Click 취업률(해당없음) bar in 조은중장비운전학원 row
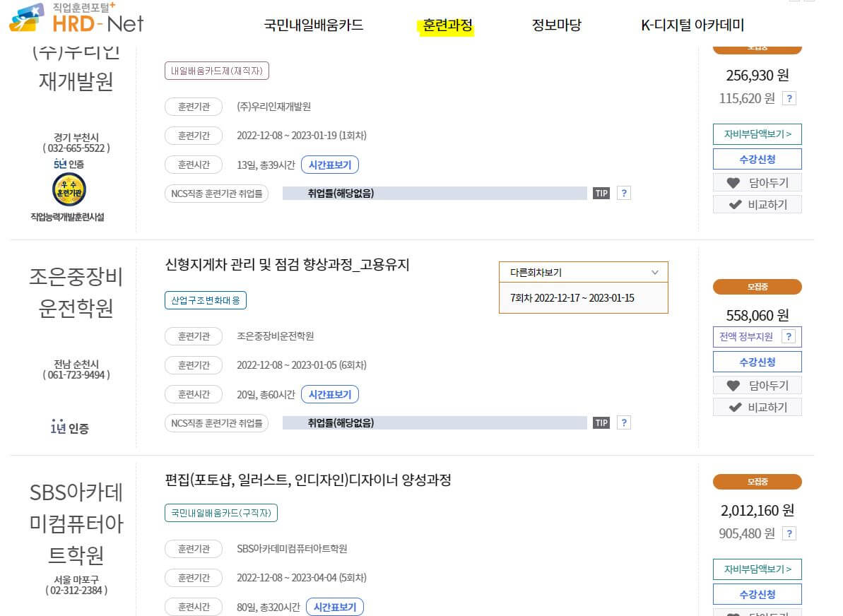843x616 pixels. pyautogui.click(x=435, y=423)
